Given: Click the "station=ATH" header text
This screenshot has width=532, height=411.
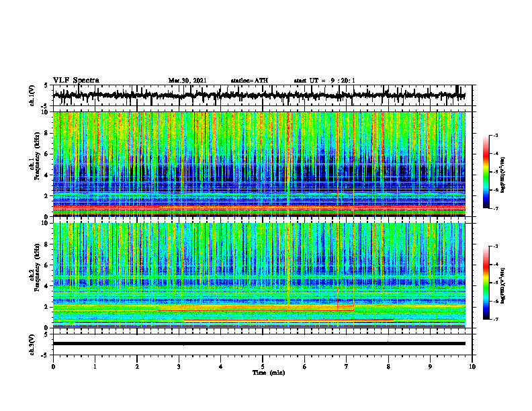Looking at the screenshot, I should 249,81.
